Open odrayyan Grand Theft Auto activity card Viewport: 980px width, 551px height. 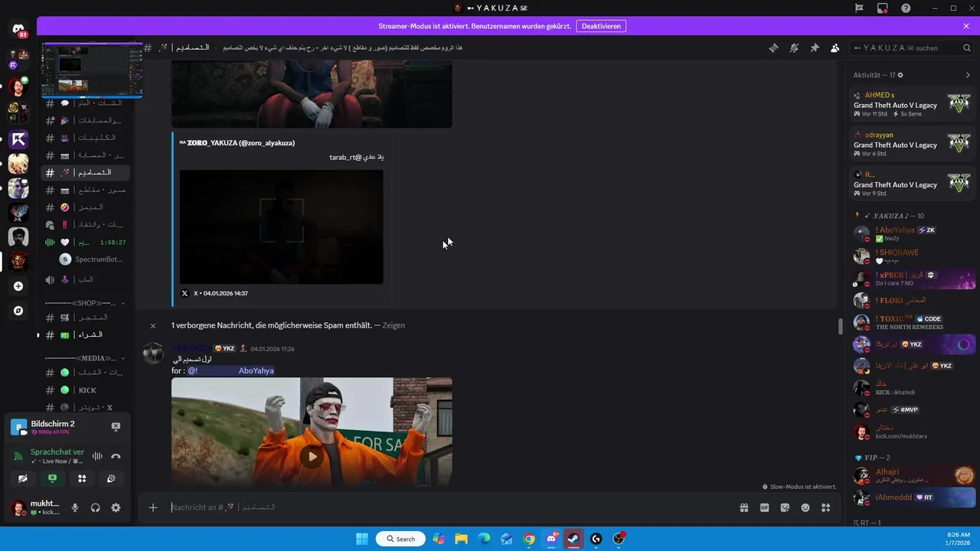[x=912, y=144]
